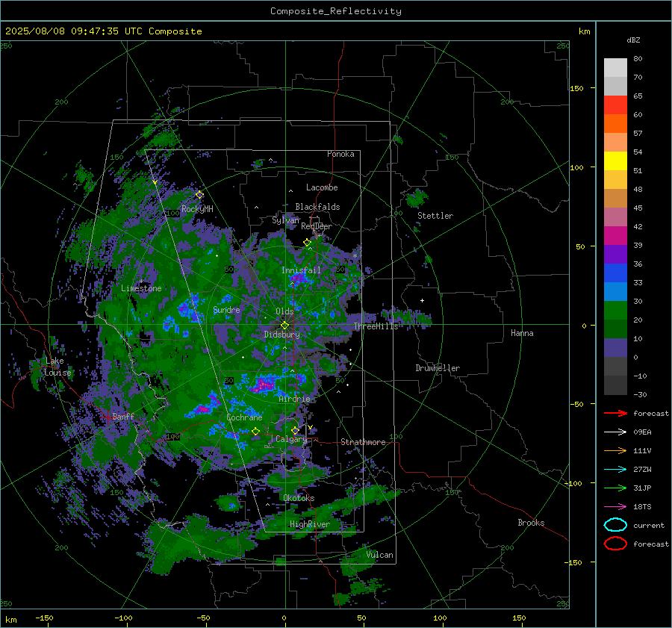Click the orange 111V arrow legend icon

click(615, 450)
